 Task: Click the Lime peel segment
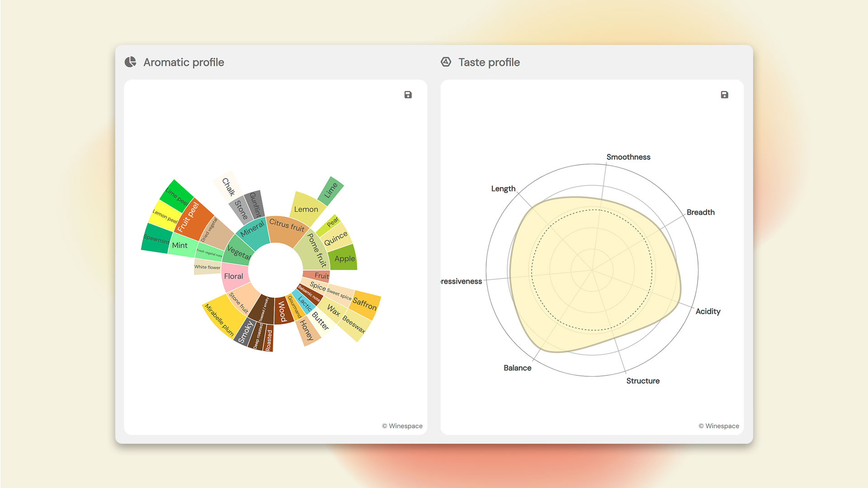pyautogui.click(x=176, y=196)
